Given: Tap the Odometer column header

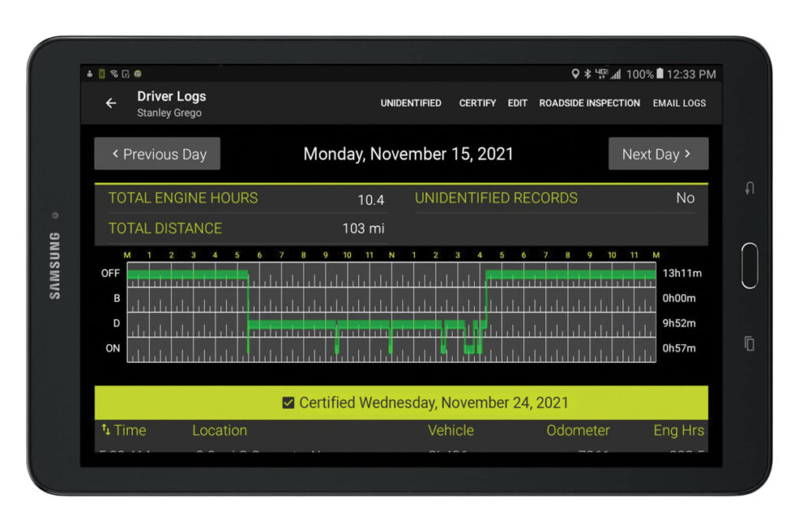Looking at the screenshot, I should (x=578, y=430).
